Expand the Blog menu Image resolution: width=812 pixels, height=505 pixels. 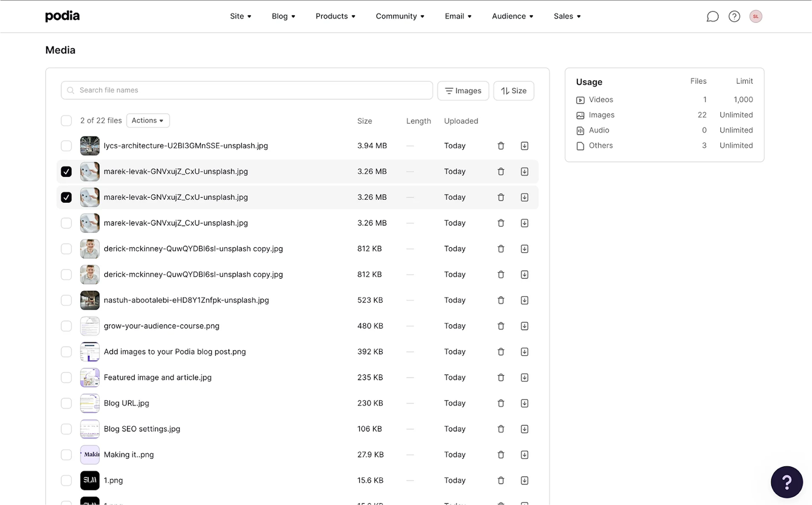click(284, 16)
